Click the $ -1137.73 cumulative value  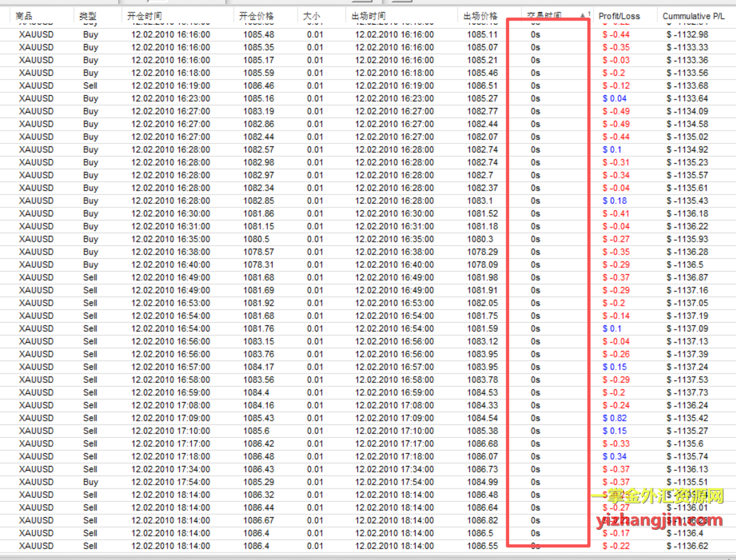point(687,393)
